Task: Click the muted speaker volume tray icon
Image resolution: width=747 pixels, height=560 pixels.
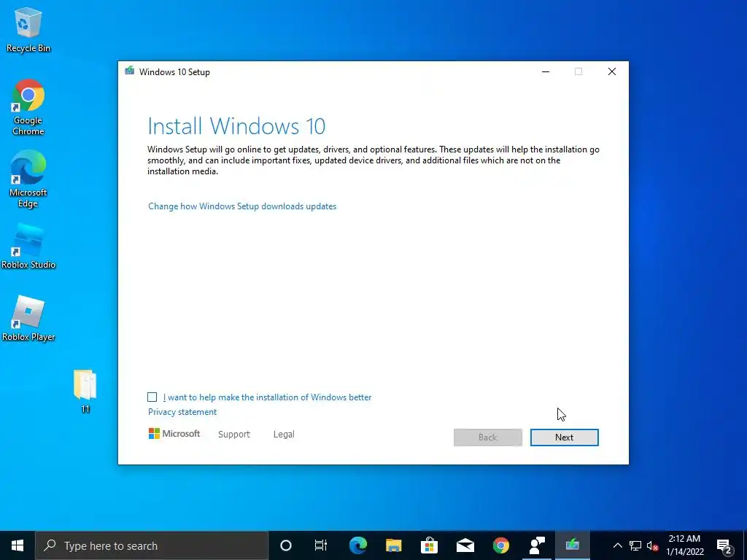Action: (x=653, y=545)
